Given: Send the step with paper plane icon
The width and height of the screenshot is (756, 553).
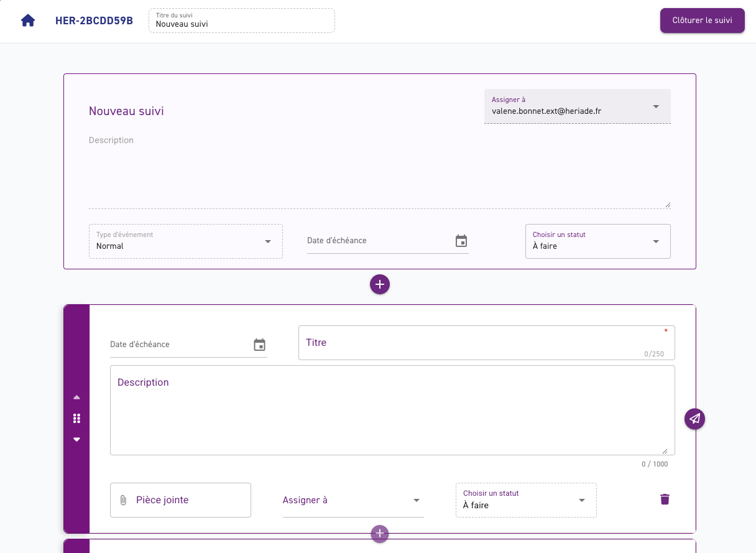Looking at the screenshot, I should pos(695,419).
